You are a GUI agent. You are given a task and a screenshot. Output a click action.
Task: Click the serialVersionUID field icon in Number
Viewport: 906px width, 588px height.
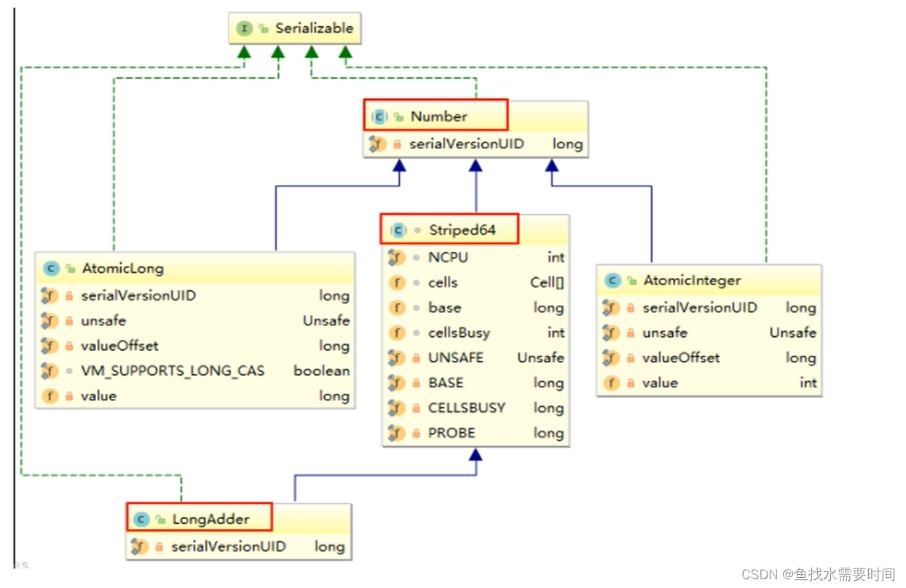click(377, 144)
